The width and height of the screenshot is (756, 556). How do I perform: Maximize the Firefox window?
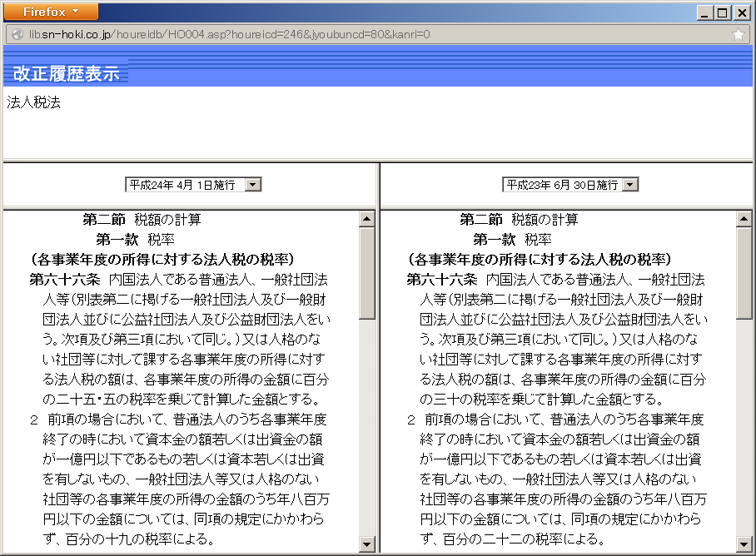(723, 13)
